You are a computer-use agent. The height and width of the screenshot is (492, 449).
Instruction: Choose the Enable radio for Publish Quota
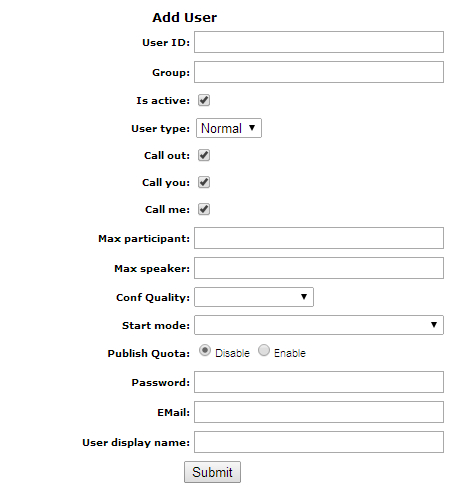coord(264,350)
